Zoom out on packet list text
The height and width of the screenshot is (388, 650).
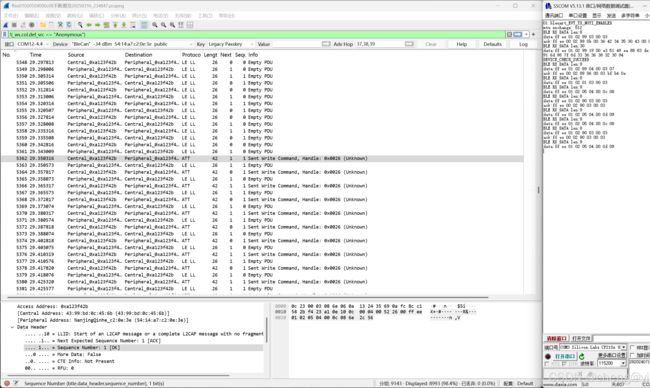pos(163,25)
